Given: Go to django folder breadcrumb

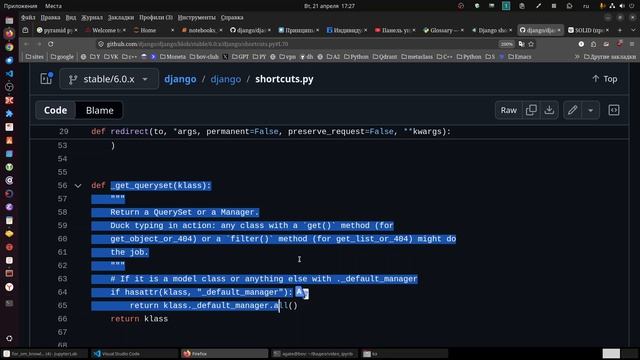Looking at the screenshot, I should click(226, 79).
